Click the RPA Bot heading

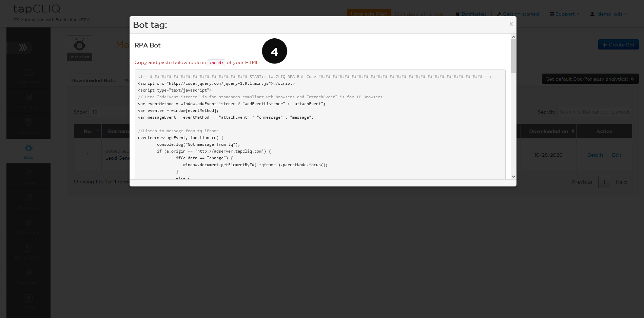[148, 45]
